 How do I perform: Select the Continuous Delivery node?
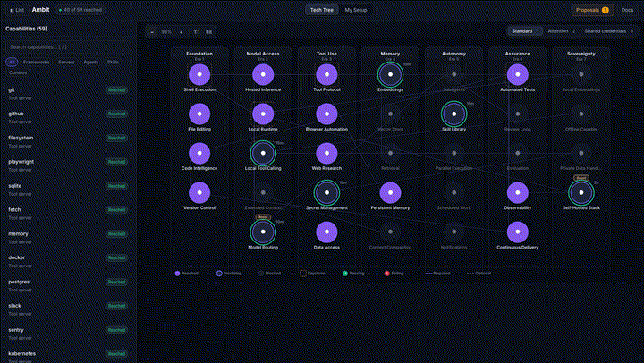point(518,232)
